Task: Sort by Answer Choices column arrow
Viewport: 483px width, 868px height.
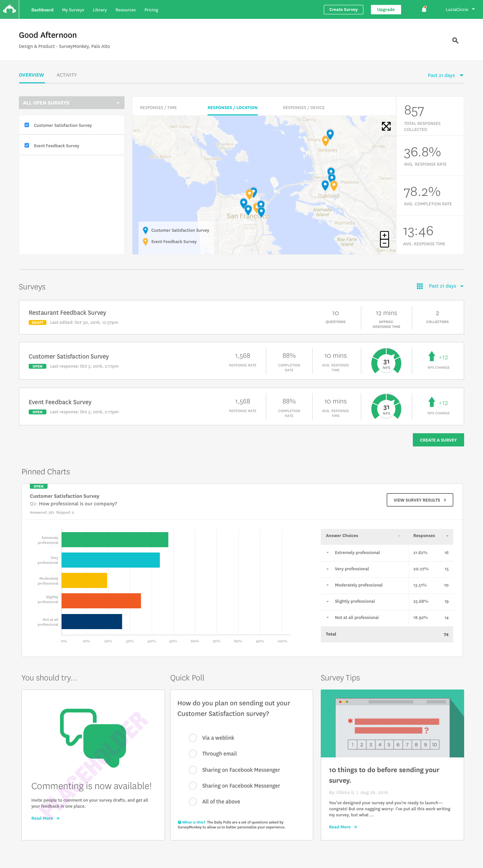Action: pyautogui.click(x=399, y=536)
